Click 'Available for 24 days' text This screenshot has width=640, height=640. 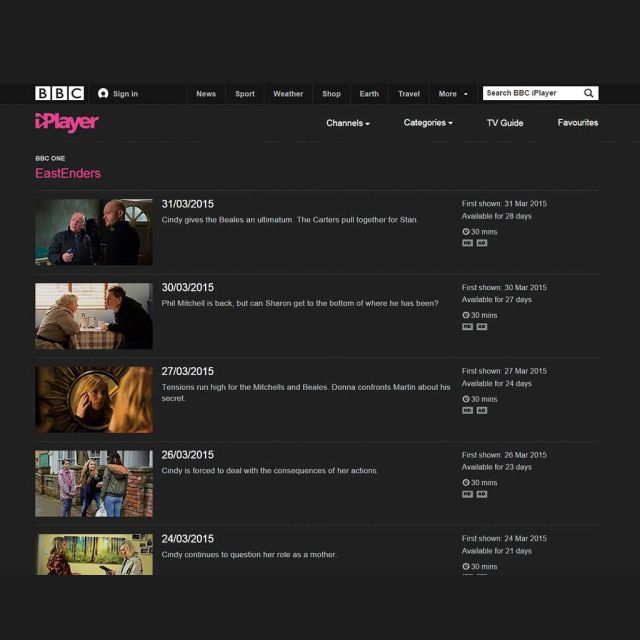(x=497, y=383)
